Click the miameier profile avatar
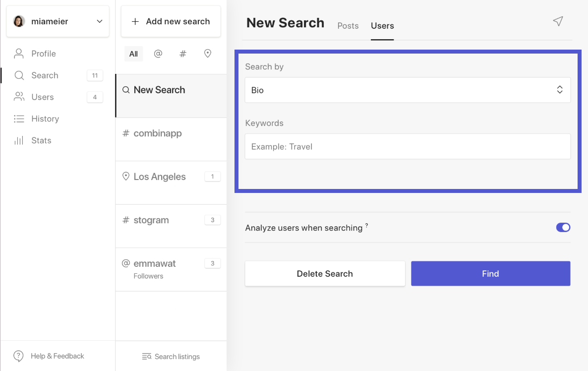This screenshot has width=588, height=371. tap(19, 21)
